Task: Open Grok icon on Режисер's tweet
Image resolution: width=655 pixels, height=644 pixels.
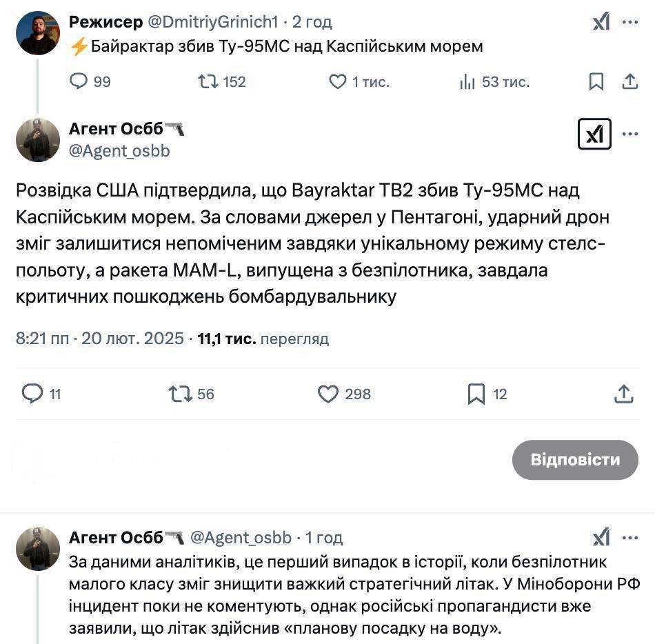Action: click(601, 21)
